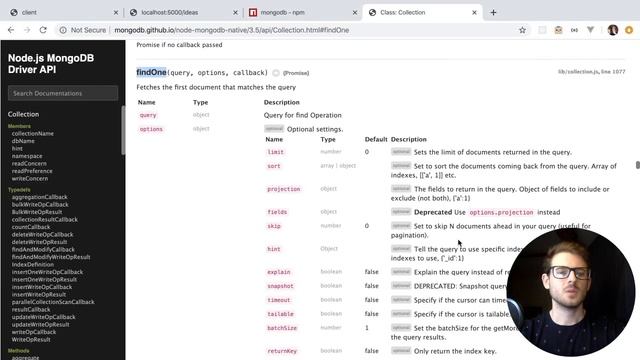The image size is (640, 360).
Task: Click the orange extension icon at the toolbar end
Action: coord(629,30)
